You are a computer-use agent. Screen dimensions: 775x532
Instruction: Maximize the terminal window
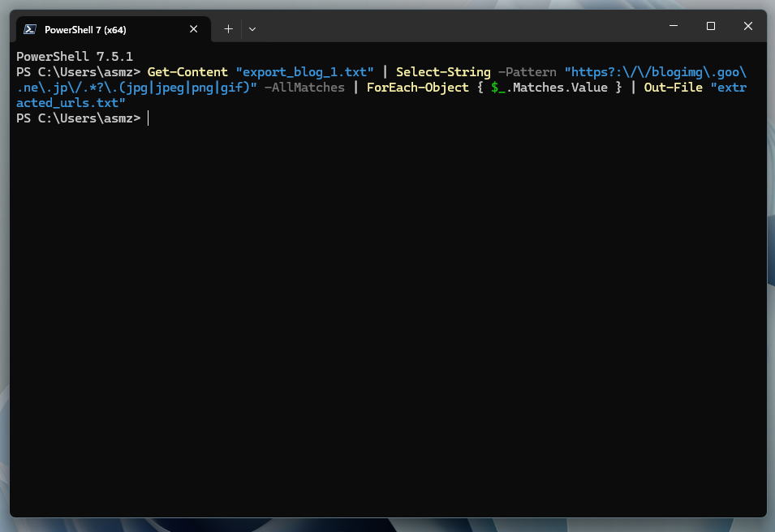coord(710,26)
